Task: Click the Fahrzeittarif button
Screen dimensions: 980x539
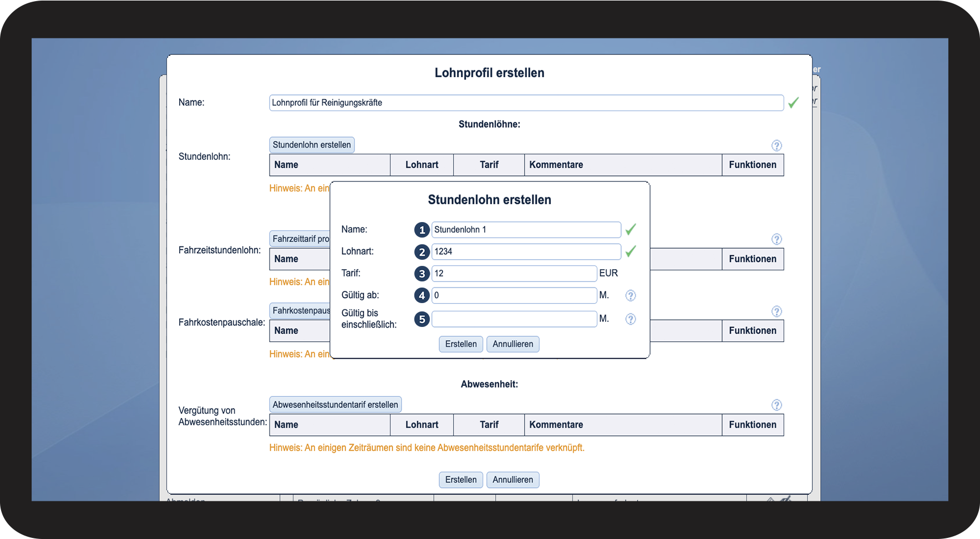Action: (x=300, y=239)
